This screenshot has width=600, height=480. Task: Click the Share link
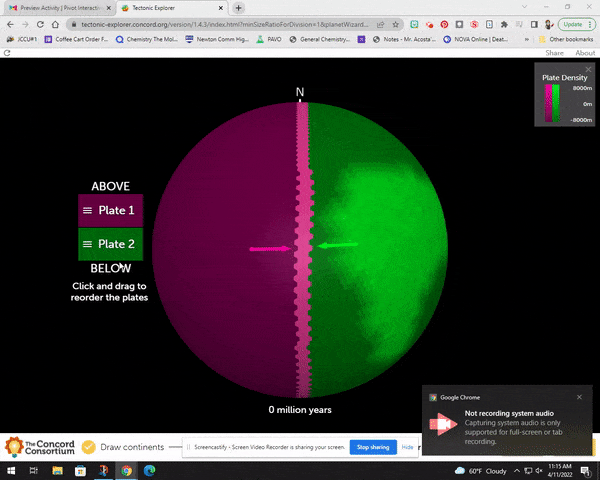[x=554, y=53]
